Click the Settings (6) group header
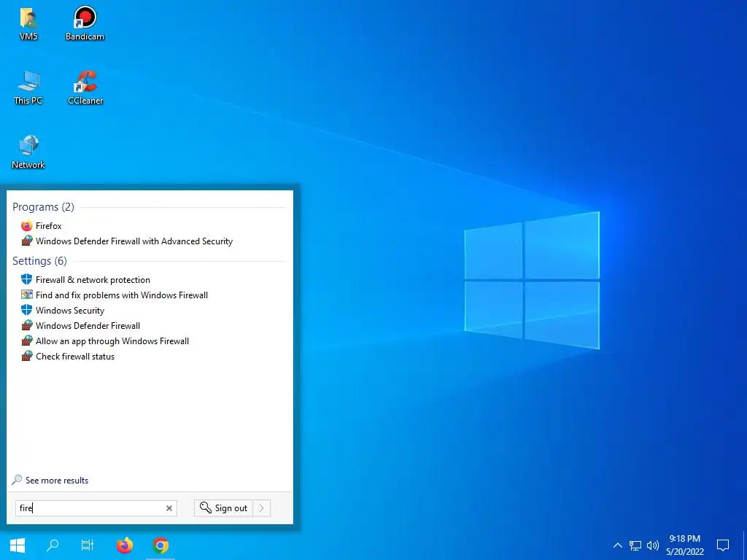This screenshot has height=560, width=747. [x=39, y=260]
